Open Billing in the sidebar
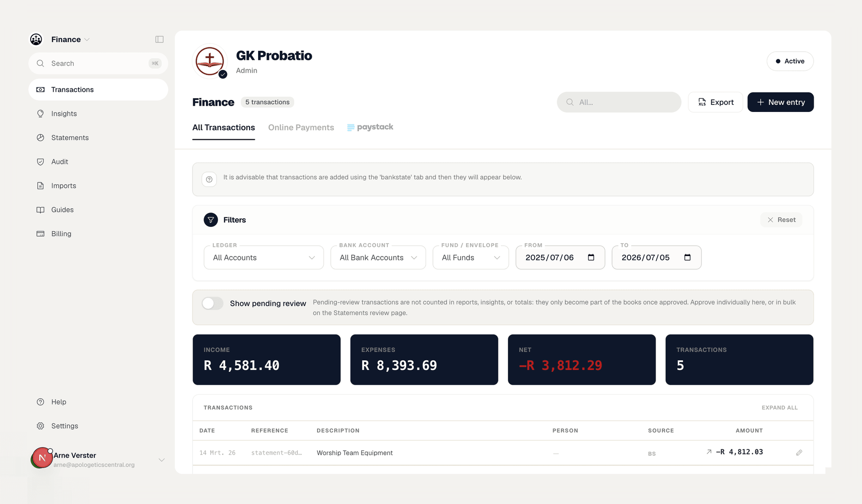Screen dimensions: 862x504 (x=98, y=234)
